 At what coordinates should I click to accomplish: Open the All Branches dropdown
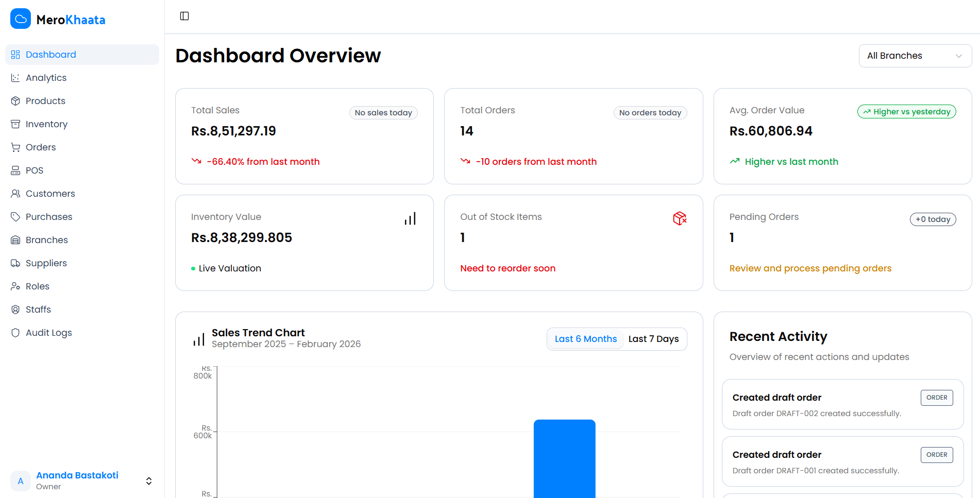(915, 55)
